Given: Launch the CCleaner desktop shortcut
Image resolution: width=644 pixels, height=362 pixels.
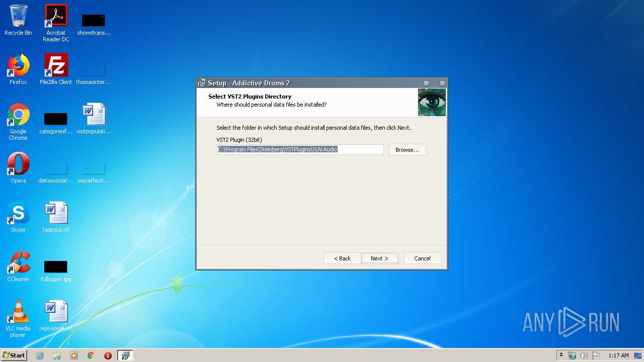Looking at the screenshot, I should pyautogui.click(x=18, y=266).
